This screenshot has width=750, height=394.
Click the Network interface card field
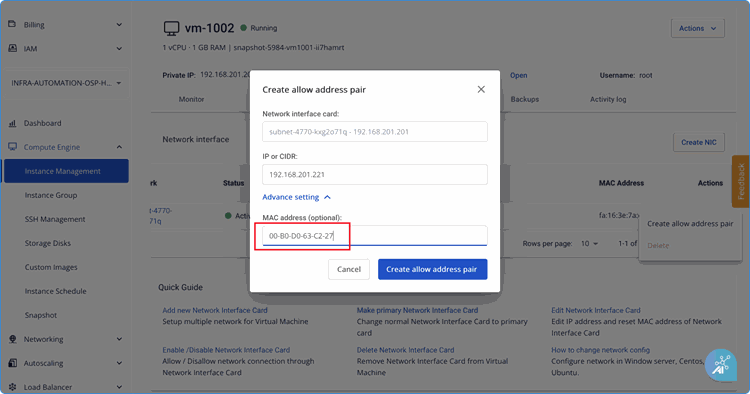pyautogui.click(x=375, y=131)
